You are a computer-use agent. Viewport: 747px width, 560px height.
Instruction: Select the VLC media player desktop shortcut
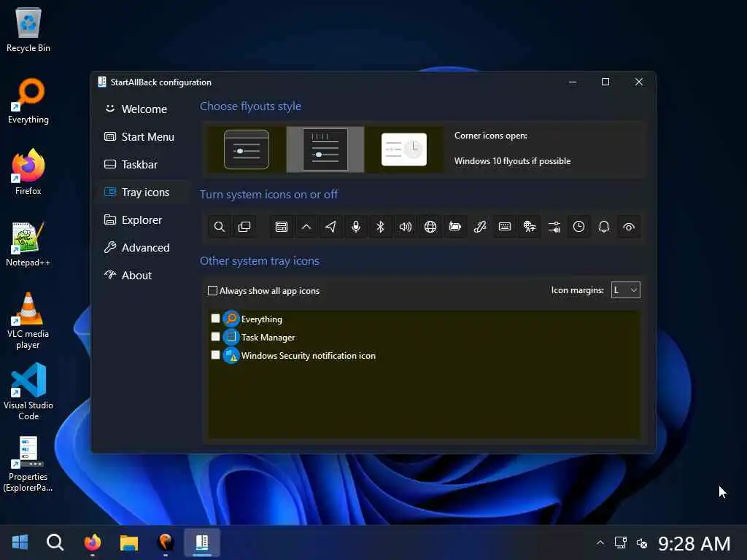[x=28, y=321]
